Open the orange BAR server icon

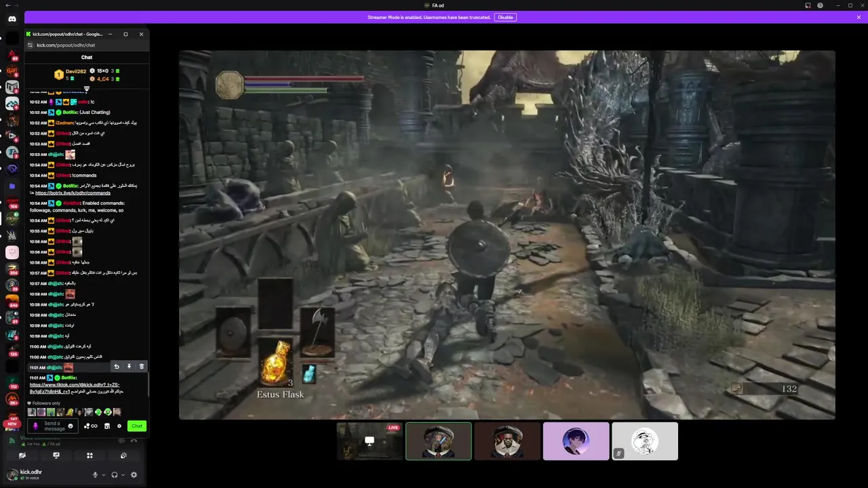tap(12, 70)
